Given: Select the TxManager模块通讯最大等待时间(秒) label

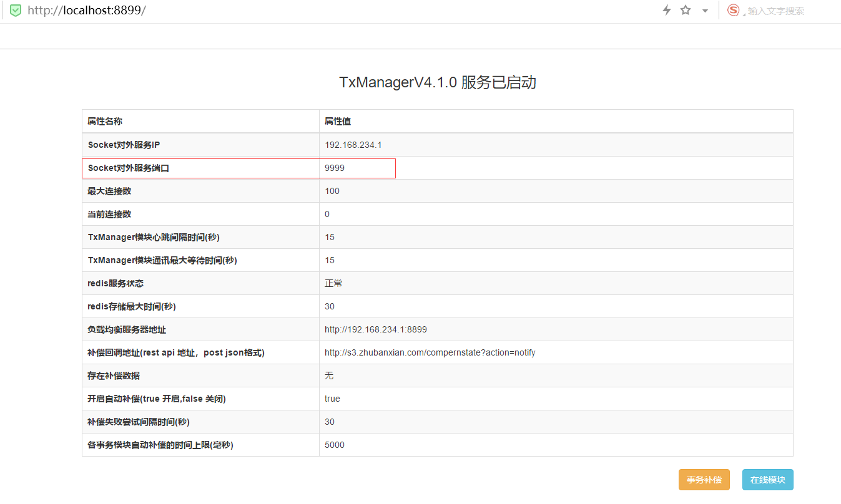Looking at the screenshot, I should (x=162, y=260).
